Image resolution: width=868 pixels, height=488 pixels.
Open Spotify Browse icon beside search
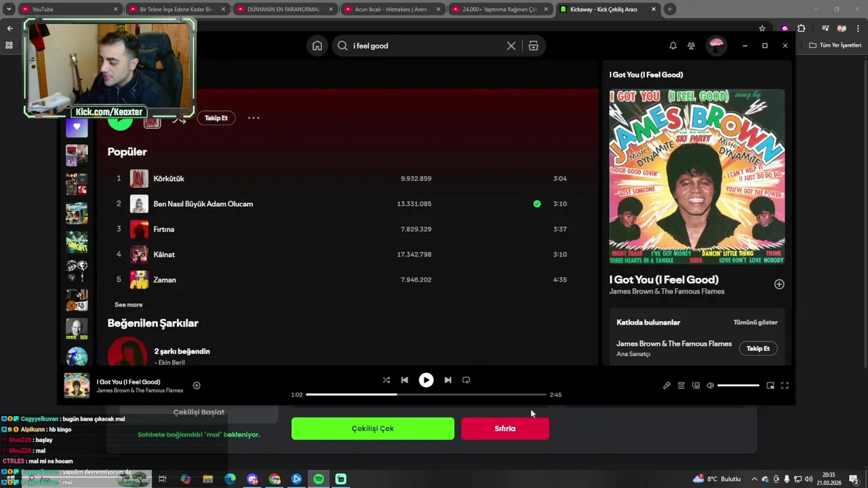click(x=534, y=45)
